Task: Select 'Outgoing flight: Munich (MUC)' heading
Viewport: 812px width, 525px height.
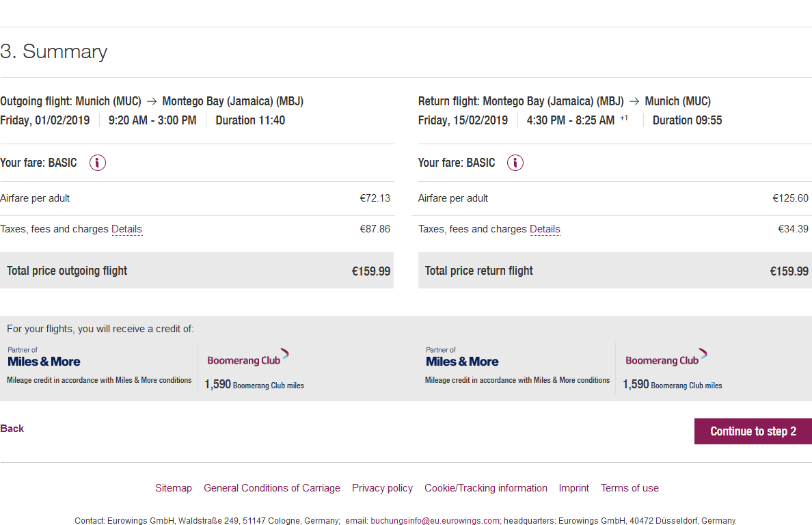Action: coord(70,101)
